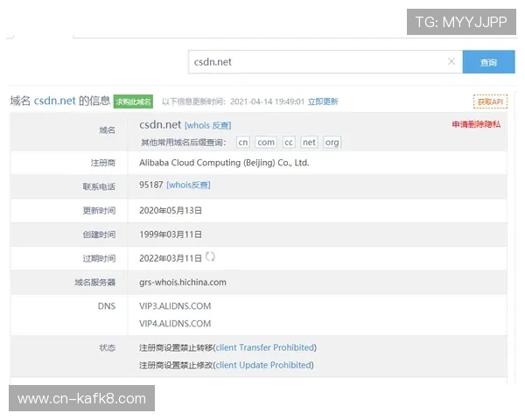
Task: Click the csdn.net link in page heading
Action: [x=54, y=101]
